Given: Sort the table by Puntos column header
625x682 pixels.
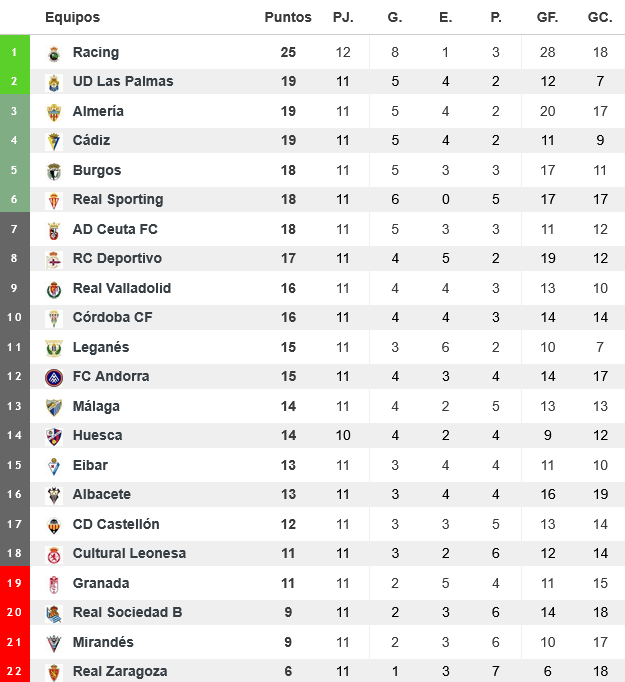Looking at the screenshot, I should (x=288, y=17).
